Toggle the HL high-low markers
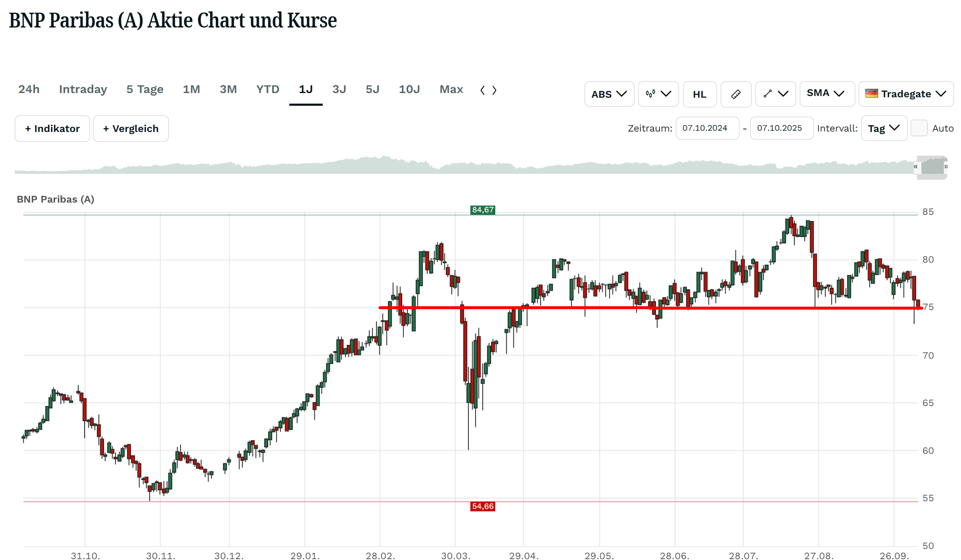 point(699,94)
